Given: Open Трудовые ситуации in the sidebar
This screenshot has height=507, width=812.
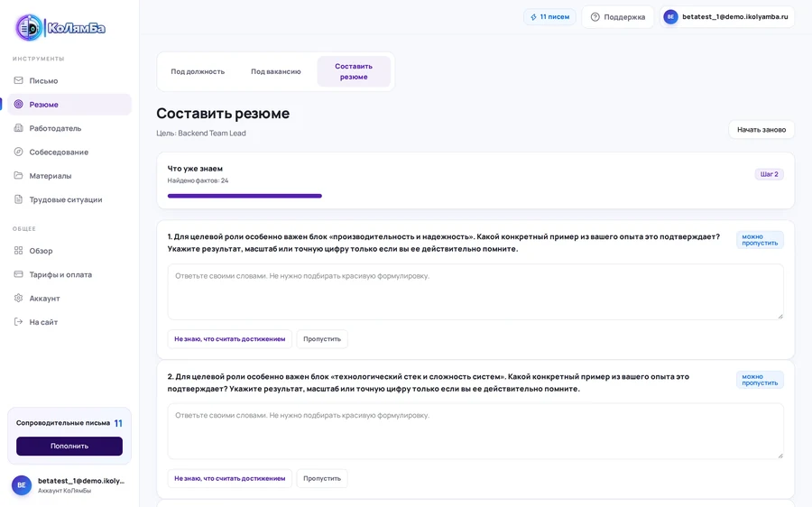Looking at the screenshot, I should coord(69,199).
